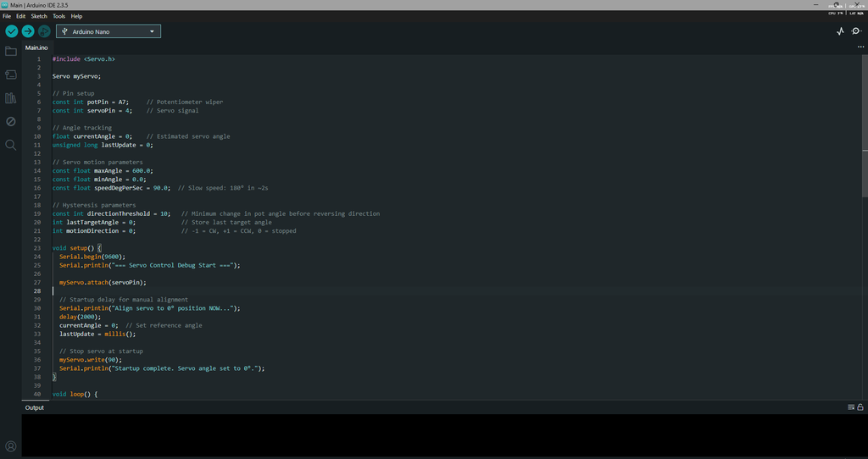Viewport: 868px width, 459px height.
Task: Select the Main.ino editor tab
Action: 36,47
